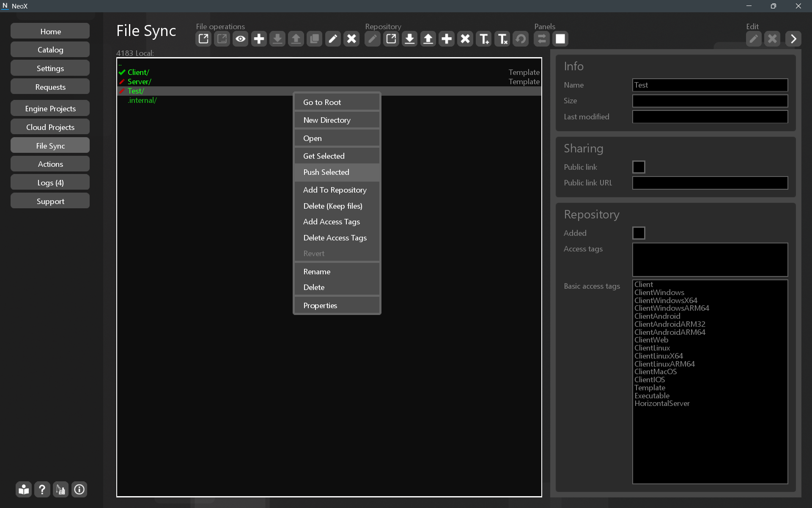
Task: Click the download arrow icon in Repository toolbar
Action: point(409,39)
